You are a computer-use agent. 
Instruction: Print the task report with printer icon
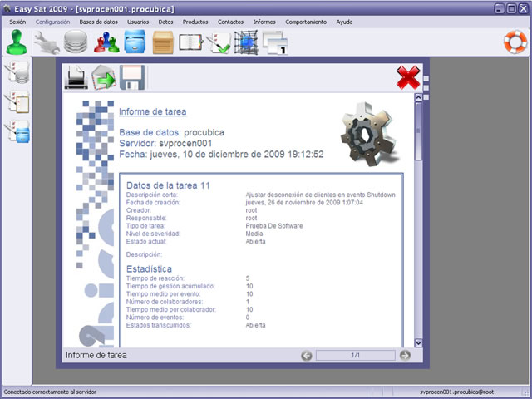pos(76,77)
